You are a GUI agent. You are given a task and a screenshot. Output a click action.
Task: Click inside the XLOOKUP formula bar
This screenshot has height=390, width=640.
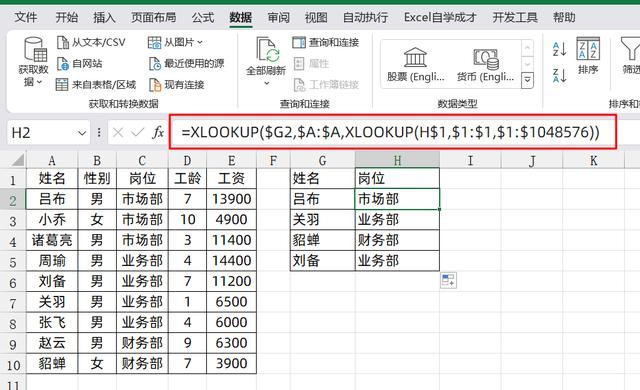coord(392,132)
